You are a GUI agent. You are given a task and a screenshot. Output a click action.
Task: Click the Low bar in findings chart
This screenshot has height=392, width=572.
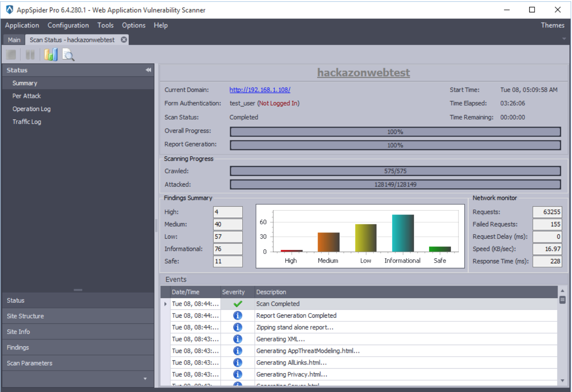(x=366, y=238)
